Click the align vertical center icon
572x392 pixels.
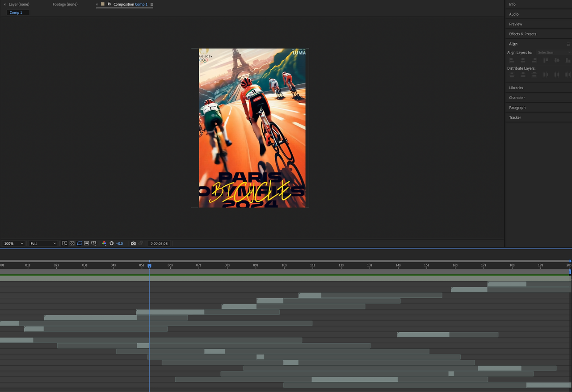point(556,60)
